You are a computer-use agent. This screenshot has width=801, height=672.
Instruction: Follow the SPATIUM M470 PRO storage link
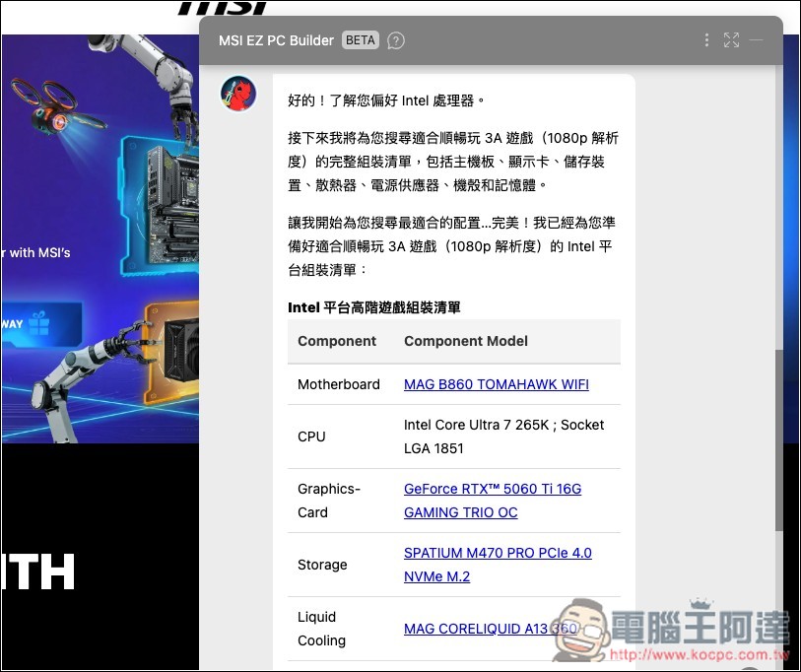[x=498, y=553]
